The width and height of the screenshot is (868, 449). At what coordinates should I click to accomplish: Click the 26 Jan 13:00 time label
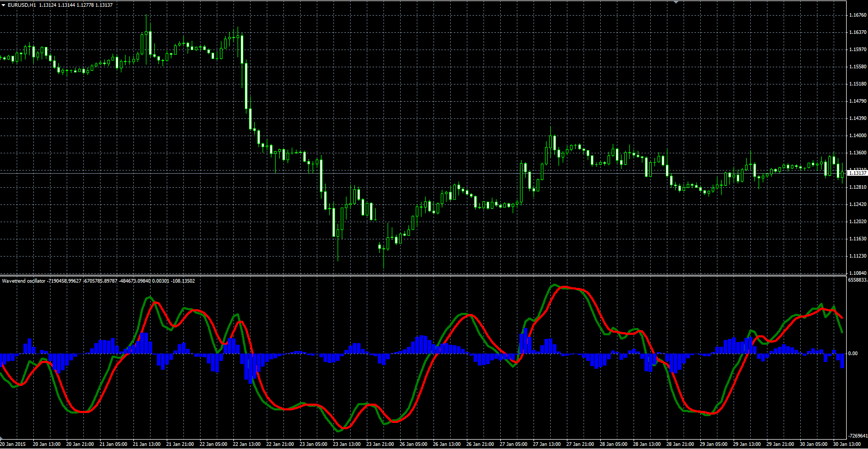click(x=447, y=444)
